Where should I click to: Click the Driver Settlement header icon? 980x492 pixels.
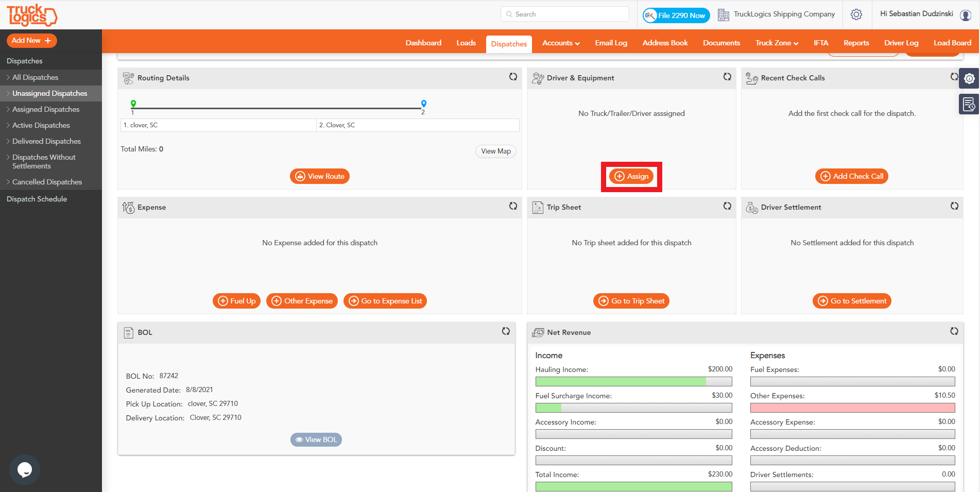(x=752, y=208)
